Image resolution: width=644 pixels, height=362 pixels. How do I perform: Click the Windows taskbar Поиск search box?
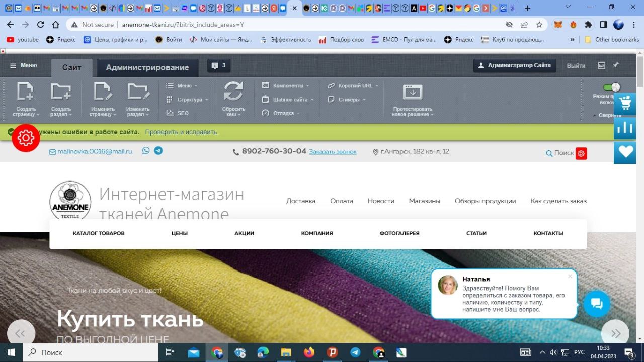point(91,352)
